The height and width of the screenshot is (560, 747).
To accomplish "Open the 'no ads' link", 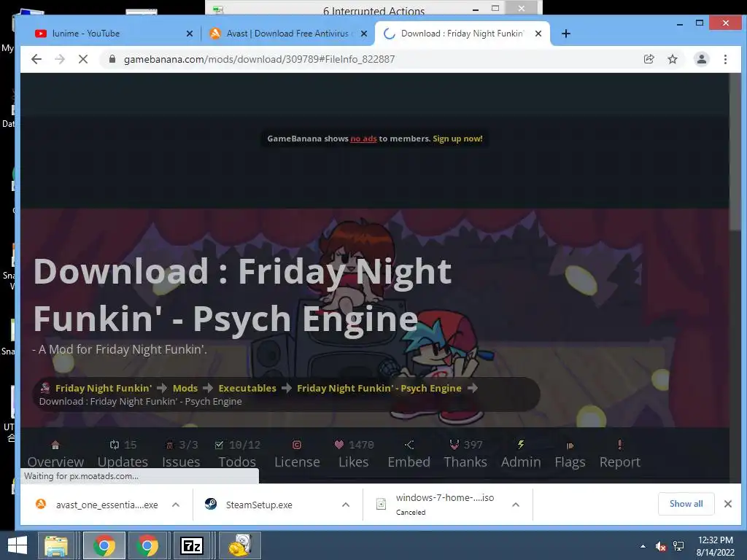I will 363,139.
